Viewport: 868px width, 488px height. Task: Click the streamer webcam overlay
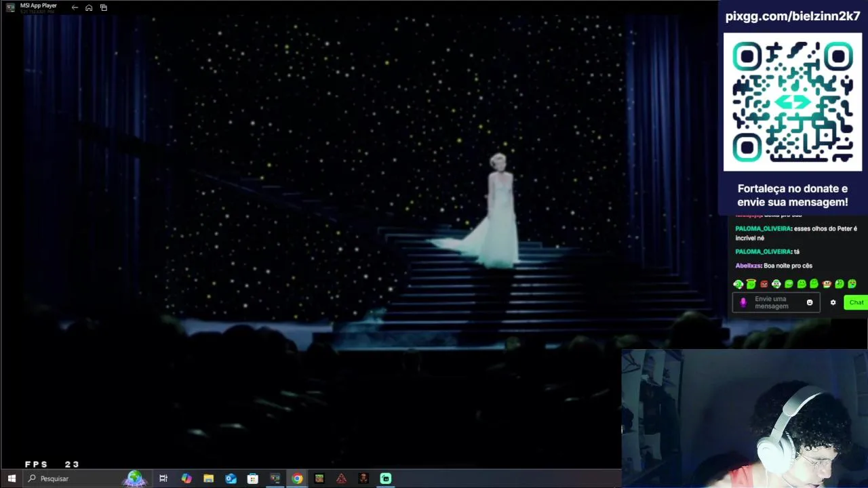(745, 418)
